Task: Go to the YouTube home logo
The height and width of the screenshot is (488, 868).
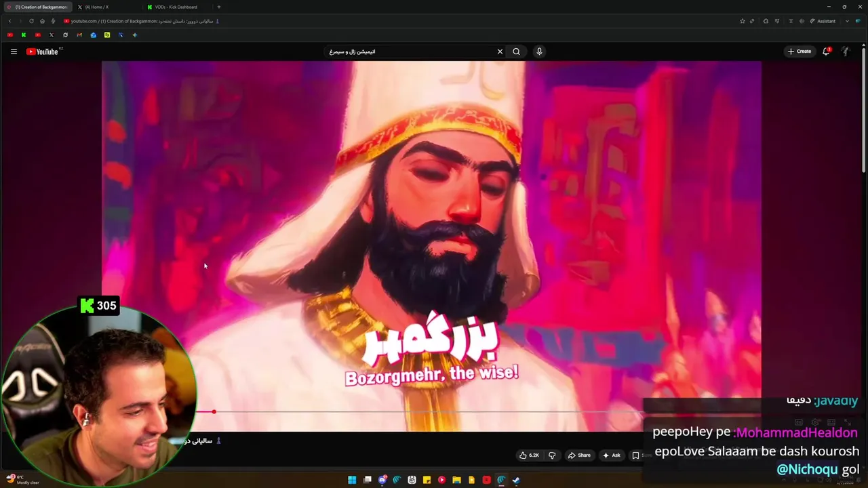Action: [x=42, y=52]
